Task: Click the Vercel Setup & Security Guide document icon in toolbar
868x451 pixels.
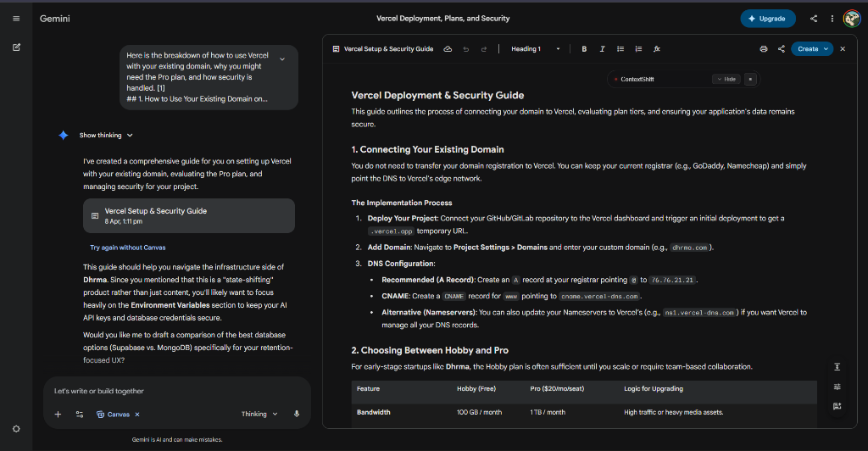Action: point(336,48)
